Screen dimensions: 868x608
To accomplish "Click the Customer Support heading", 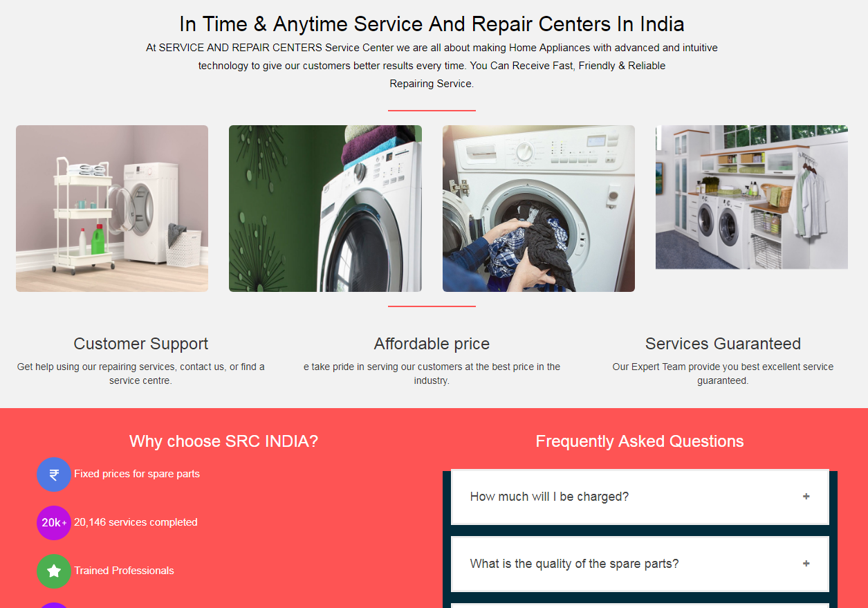I will 141,344.
